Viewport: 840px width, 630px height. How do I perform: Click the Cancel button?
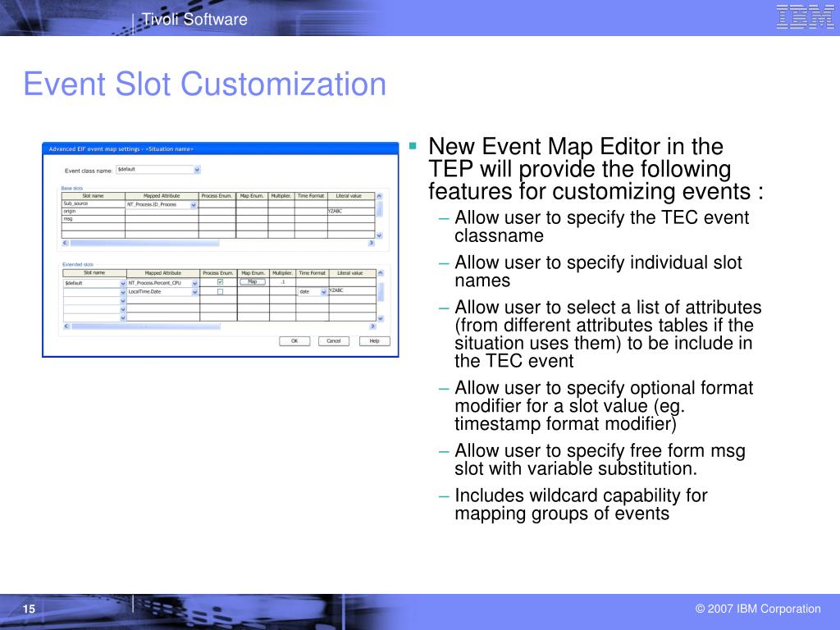tap(334, 341)
